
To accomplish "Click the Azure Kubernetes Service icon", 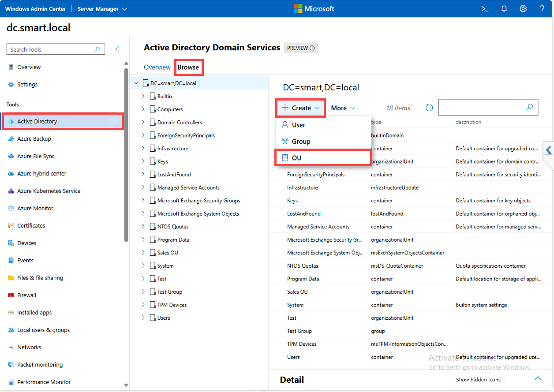I will pyautogui.click(x=11, y=191).
